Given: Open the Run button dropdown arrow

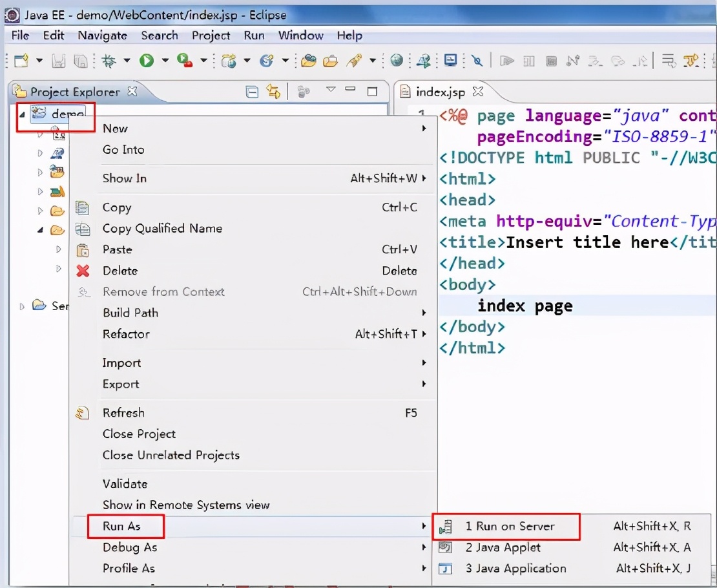Looking at the screenshot, I should pyautogui.click(x=165, y=61).
